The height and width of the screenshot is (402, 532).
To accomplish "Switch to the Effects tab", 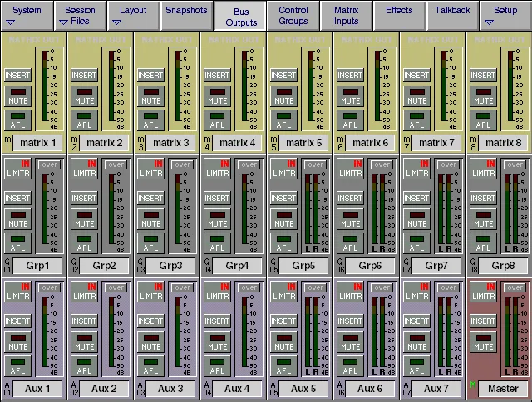I will pos(399,16).
